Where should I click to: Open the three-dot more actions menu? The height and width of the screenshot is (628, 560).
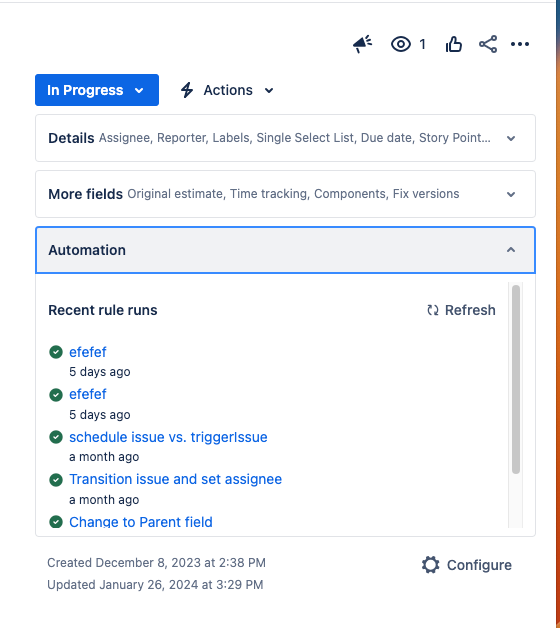tap(520, 44)
